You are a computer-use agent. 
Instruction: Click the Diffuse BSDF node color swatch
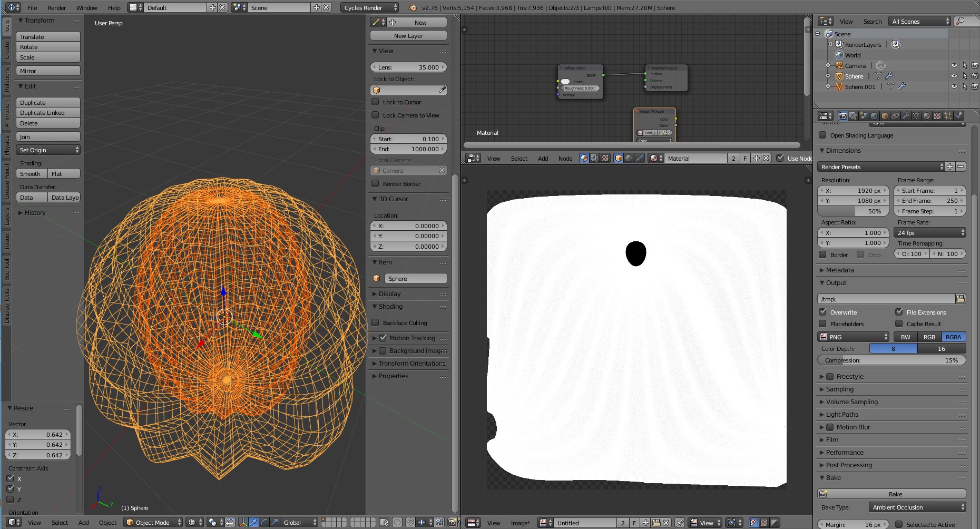click(565, 82)
